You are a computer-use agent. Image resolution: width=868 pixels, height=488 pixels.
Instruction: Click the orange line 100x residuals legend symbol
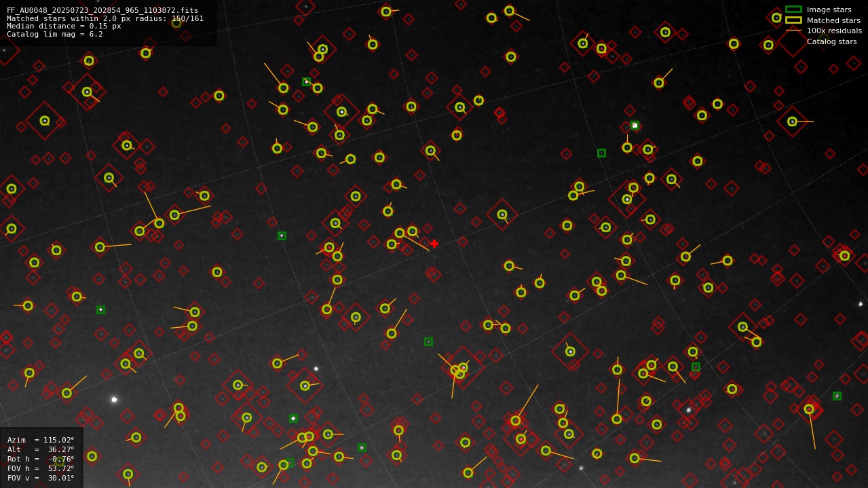pos(793,31)
